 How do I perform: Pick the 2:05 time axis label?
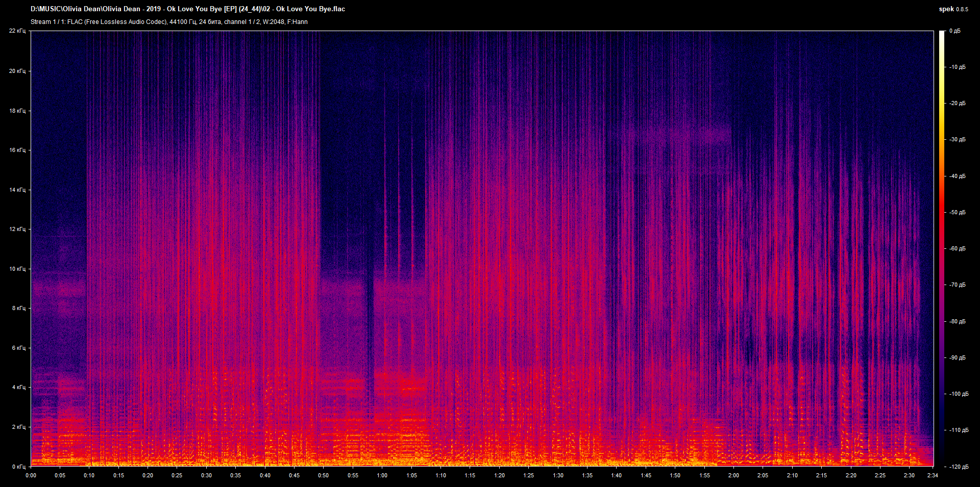pyautogui.click(x=763, y=475)
